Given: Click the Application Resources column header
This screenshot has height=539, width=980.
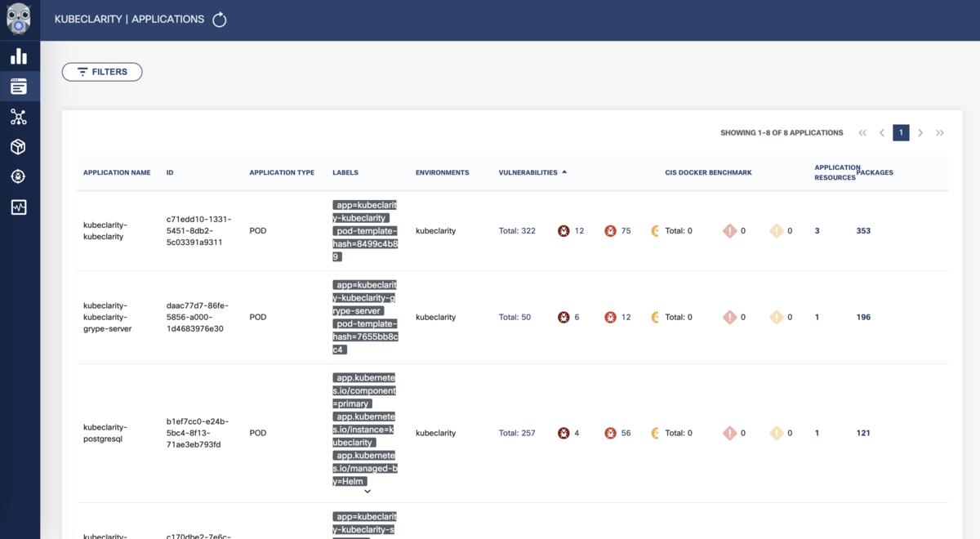Looking at the screenshot, I should click(836, 172).
